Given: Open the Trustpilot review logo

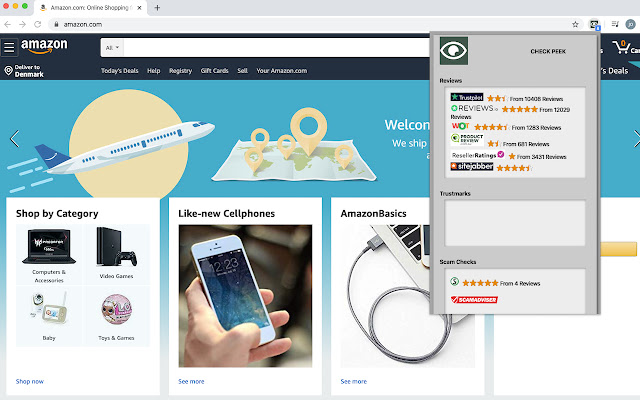Looking at the screenshot, I should point(467,97).
